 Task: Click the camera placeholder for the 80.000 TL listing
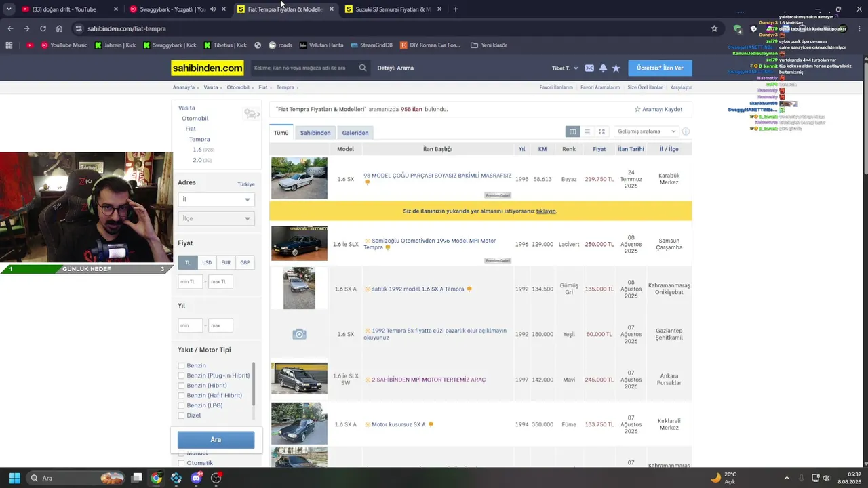click(299, 334)
